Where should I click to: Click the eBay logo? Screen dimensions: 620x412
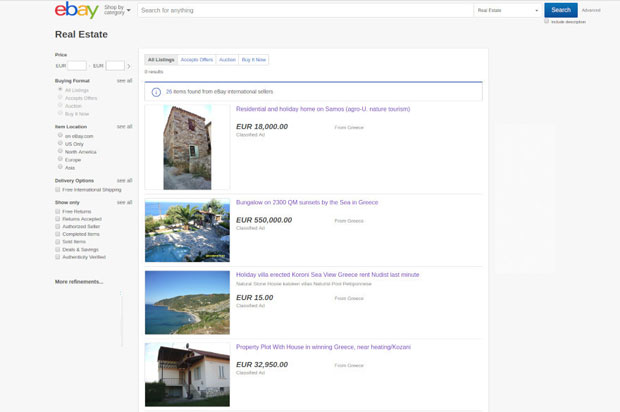coord(76,11)
